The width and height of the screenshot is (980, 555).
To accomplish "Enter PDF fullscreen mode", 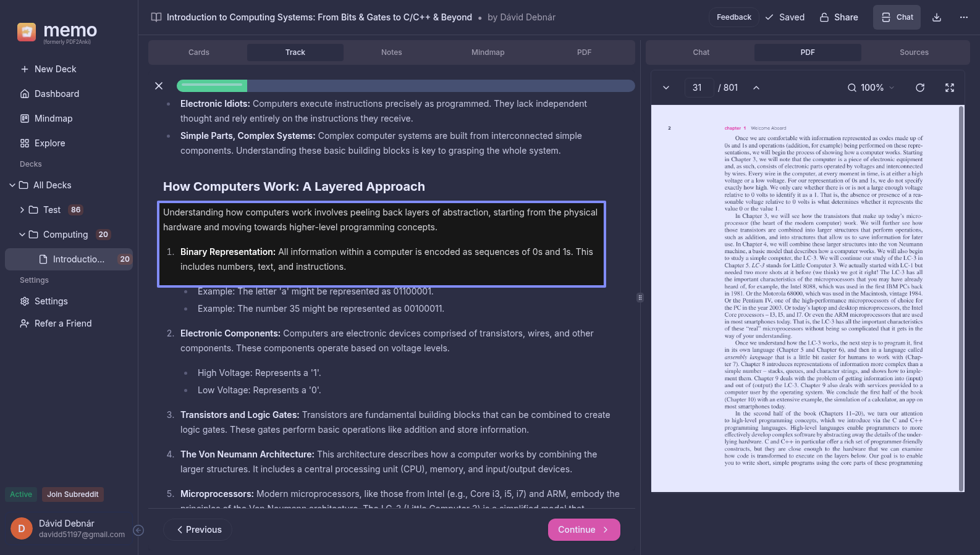I will (x=949, y=88).
